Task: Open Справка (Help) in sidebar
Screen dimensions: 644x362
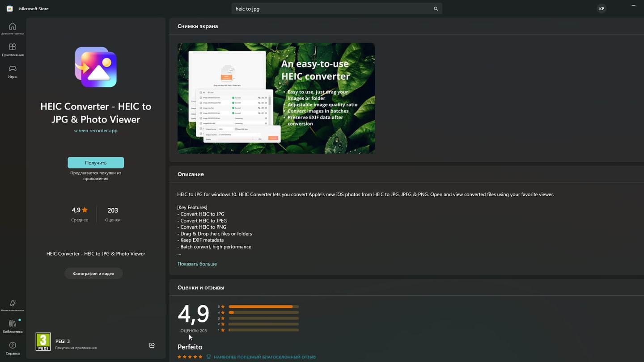Action: 13,348
